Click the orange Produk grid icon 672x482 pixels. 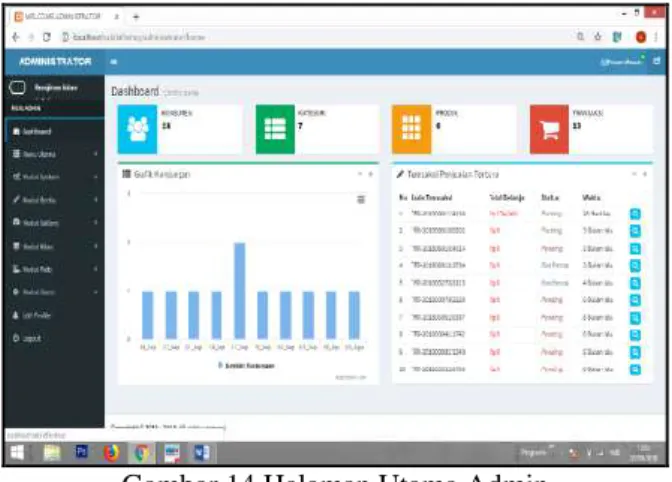(x=411, y=129)
